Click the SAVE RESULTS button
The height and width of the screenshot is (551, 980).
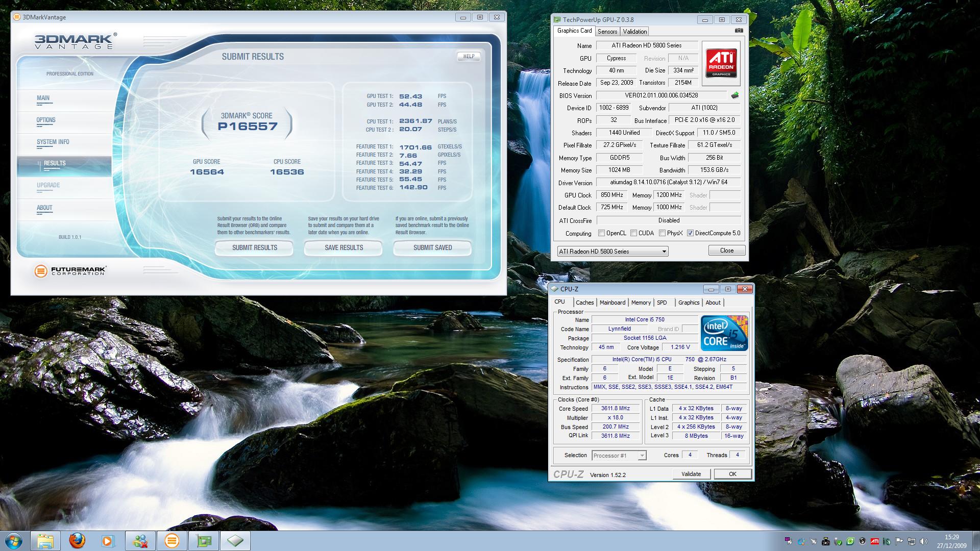(x=344, y=248)
